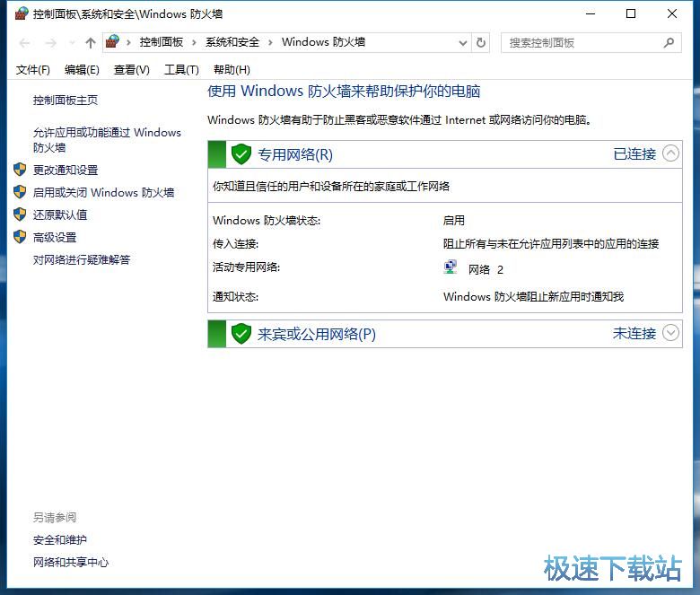700x595 pixels.
Task: Open the 查看(V) menu
Action: [x=131, y=70]
